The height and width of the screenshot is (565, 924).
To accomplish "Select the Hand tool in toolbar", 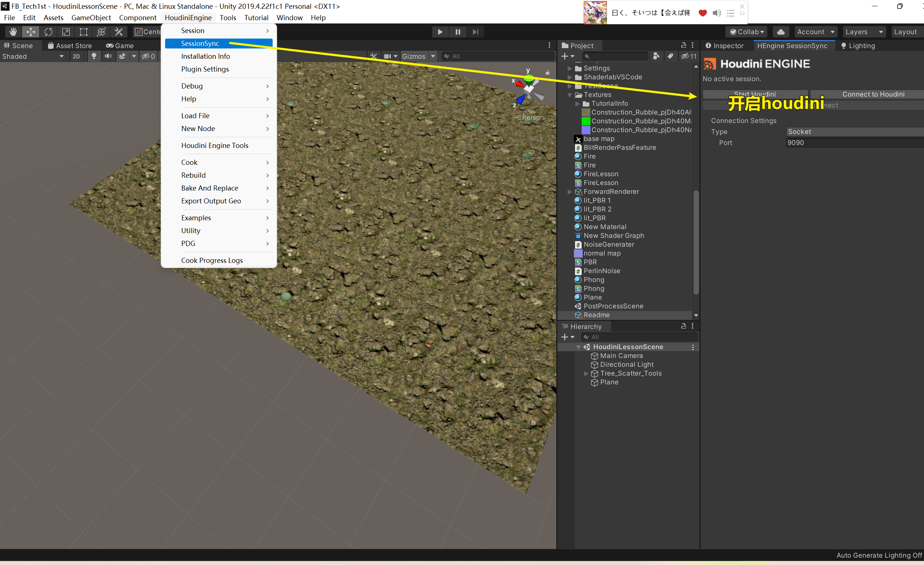I will click(x=13, y=32).
